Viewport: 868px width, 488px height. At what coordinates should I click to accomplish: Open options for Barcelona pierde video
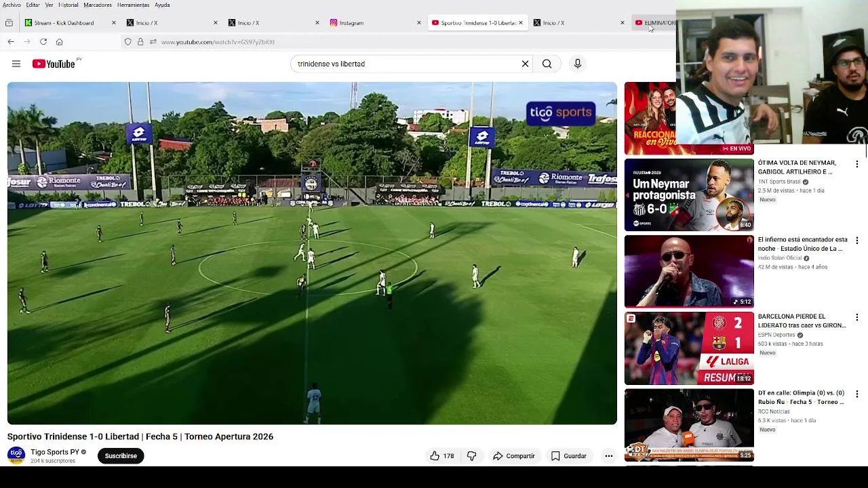tap(856, 317)
